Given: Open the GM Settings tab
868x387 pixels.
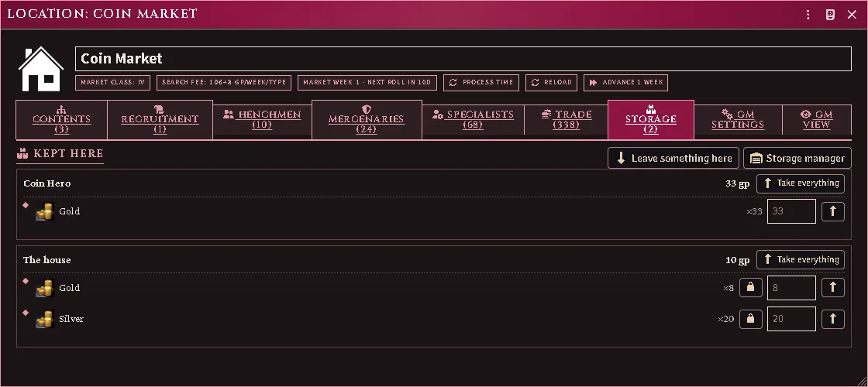Looking at the screenshot, I should 738,119.
